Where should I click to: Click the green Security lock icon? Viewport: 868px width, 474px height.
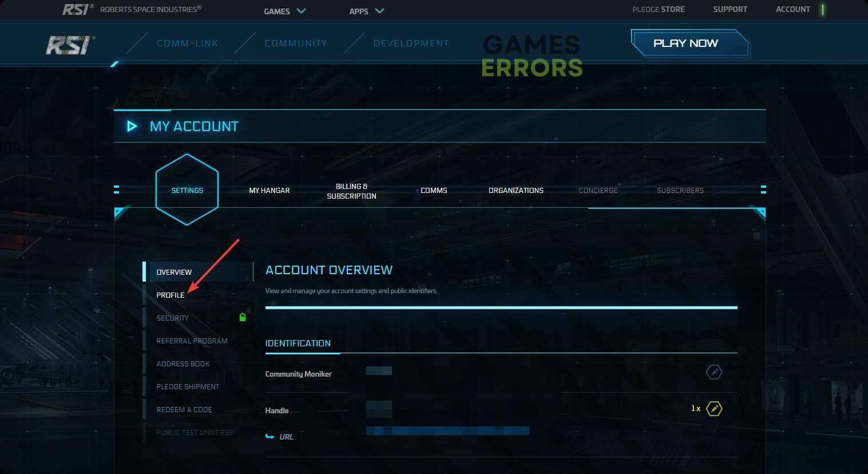242,317
